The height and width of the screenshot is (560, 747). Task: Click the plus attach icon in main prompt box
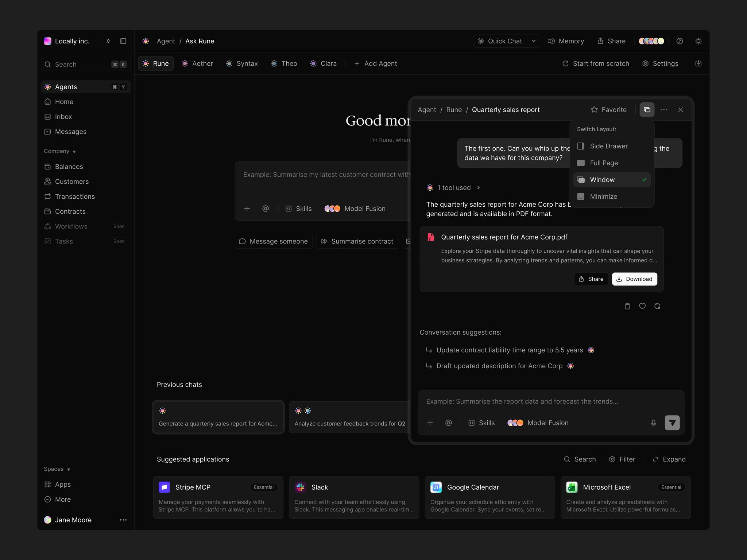(247, 209)
